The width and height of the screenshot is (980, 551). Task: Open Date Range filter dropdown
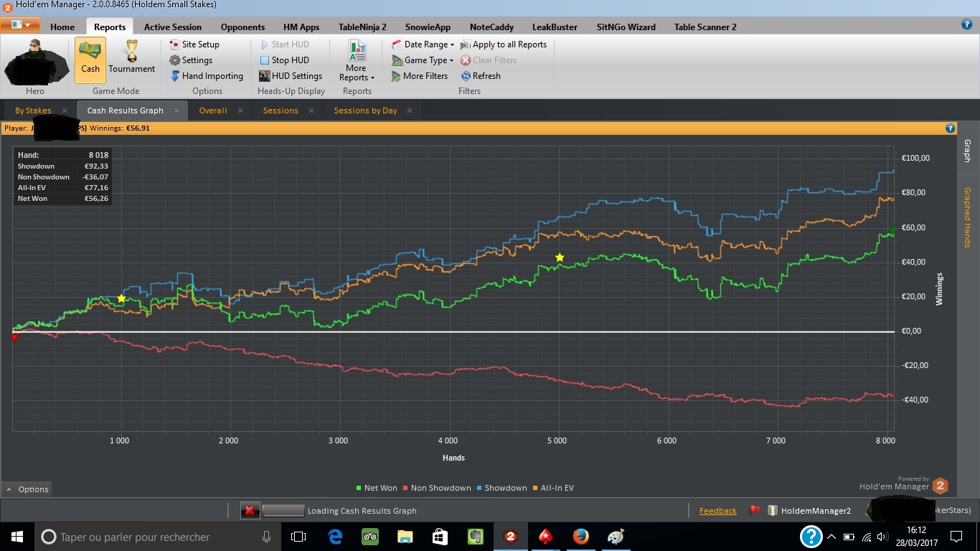click(x=423, y=44)
